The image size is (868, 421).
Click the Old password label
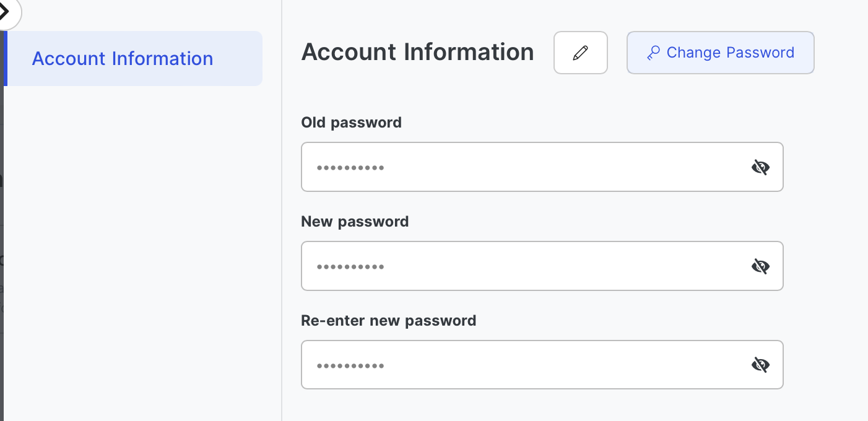click(x=351, y=123)
